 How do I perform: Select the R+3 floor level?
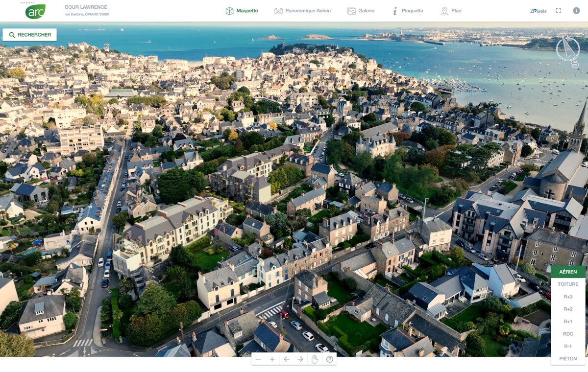click(x=568, y=297)
